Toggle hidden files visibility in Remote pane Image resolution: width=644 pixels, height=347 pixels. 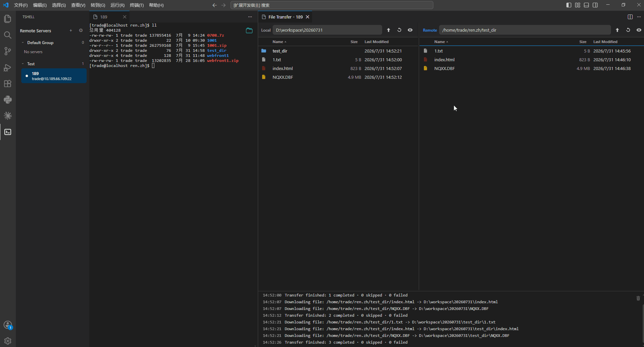(639, 30)
